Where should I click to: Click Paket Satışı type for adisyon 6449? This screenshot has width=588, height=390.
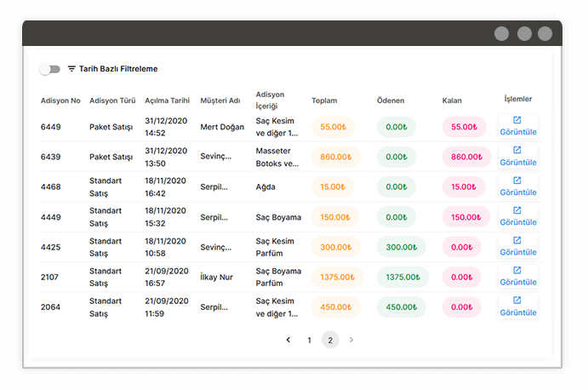tap(111, 127)
